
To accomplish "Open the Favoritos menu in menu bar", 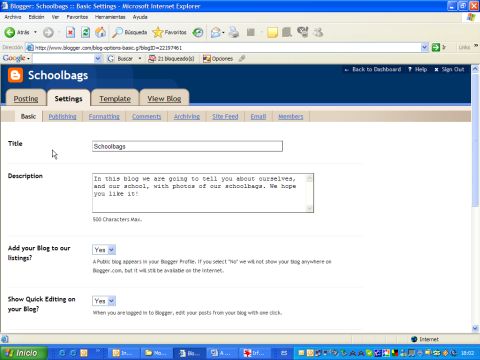I will pos(77,17).
